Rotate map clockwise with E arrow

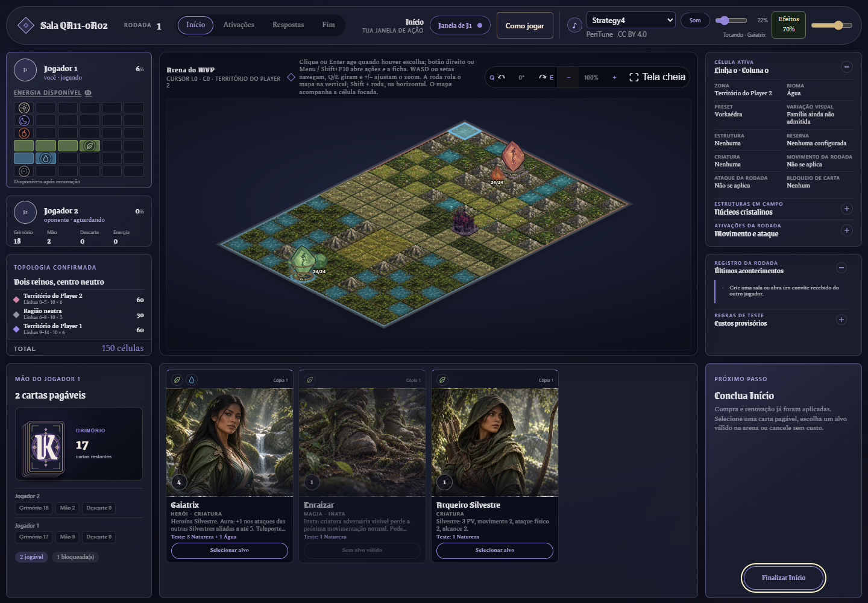[546, 77]
